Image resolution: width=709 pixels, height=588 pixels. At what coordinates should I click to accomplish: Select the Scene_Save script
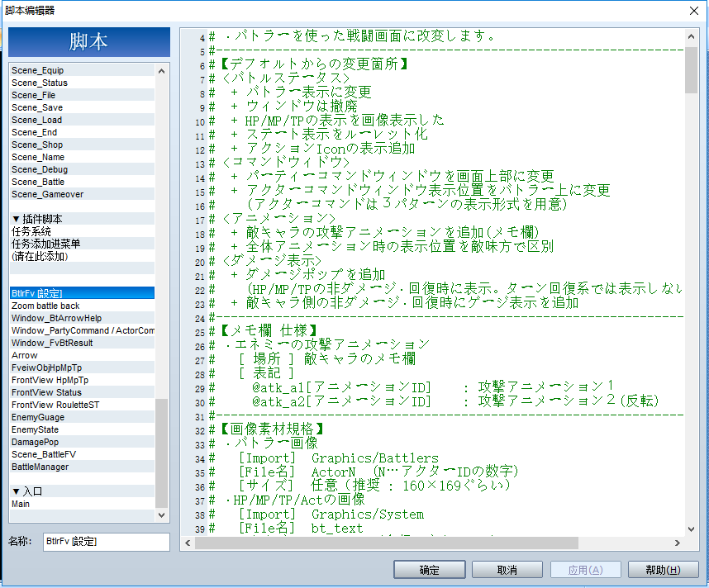83,107
